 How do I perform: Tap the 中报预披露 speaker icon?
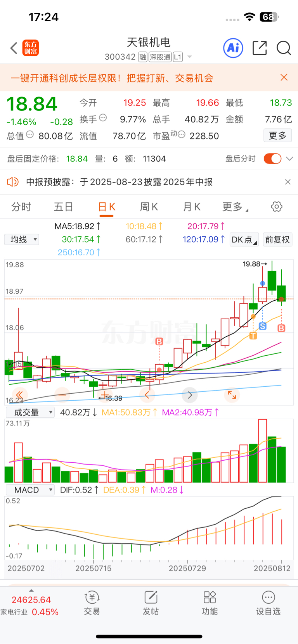(x=13, y=182)
